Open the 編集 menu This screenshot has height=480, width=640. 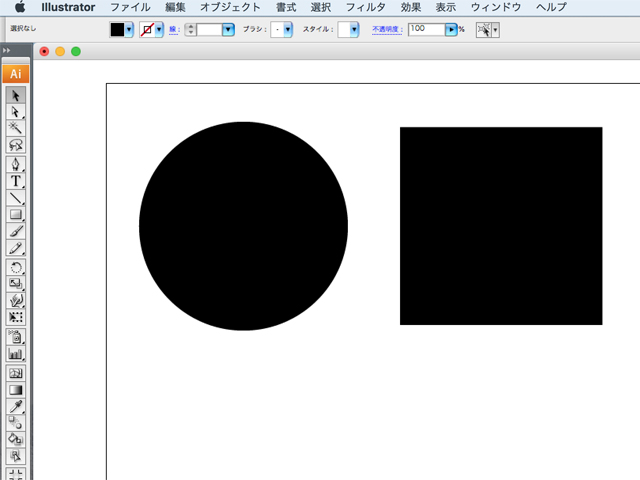[175, 7]
